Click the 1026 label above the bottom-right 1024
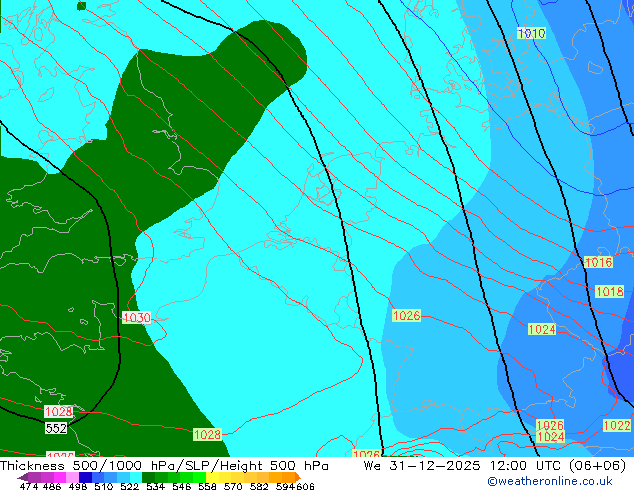The height and width of the screenshot is (490, 634). click(550, 425)
